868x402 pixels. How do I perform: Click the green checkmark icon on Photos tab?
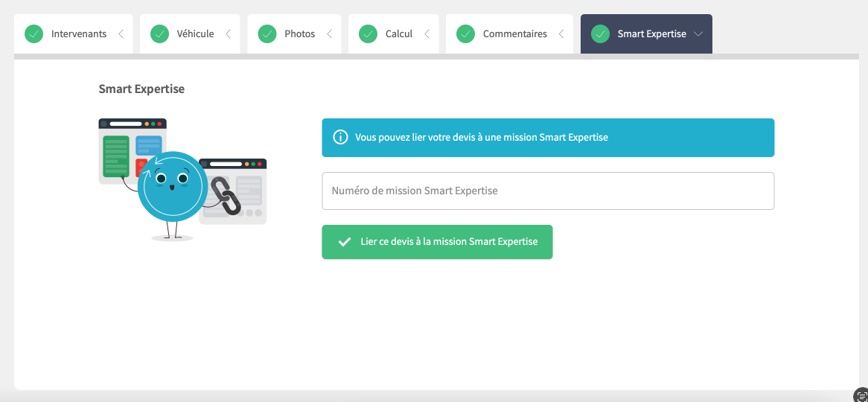267,34
